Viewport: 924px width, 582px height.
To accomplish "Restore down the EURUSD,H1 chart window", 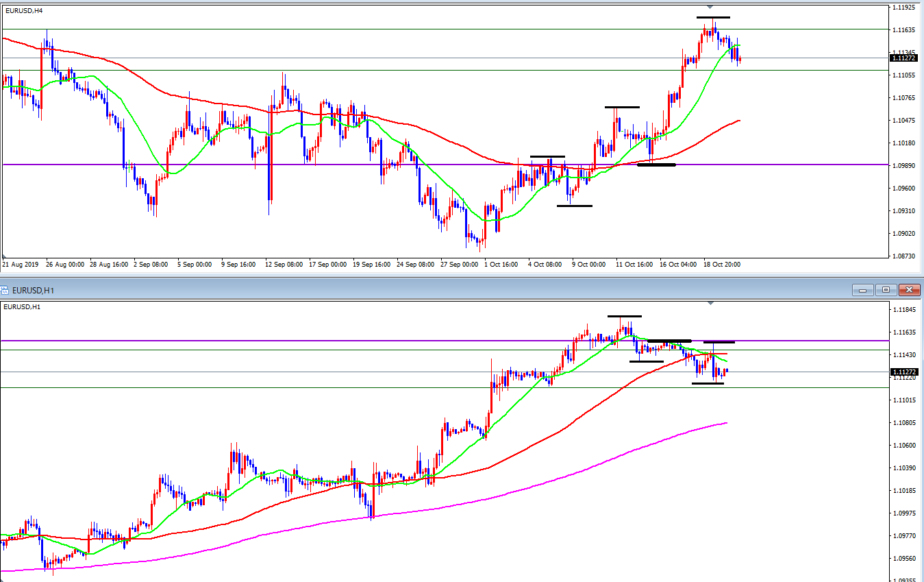I will tap(886, 290).
